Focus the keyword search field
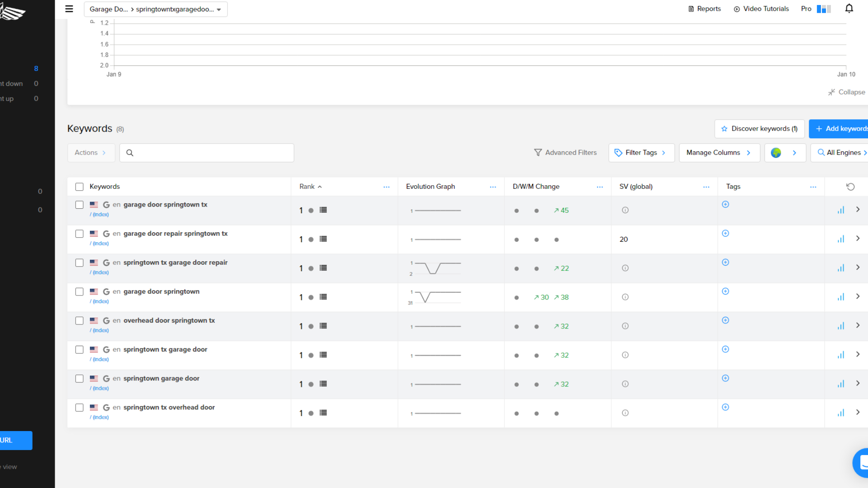The width and height of the screenshot is (868, 488). [207, 153]
